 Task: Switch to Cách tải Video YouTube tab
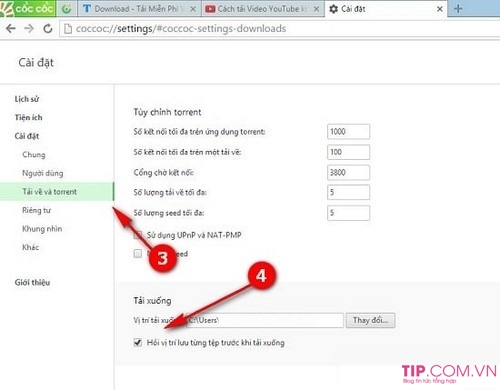pos(263,9)
